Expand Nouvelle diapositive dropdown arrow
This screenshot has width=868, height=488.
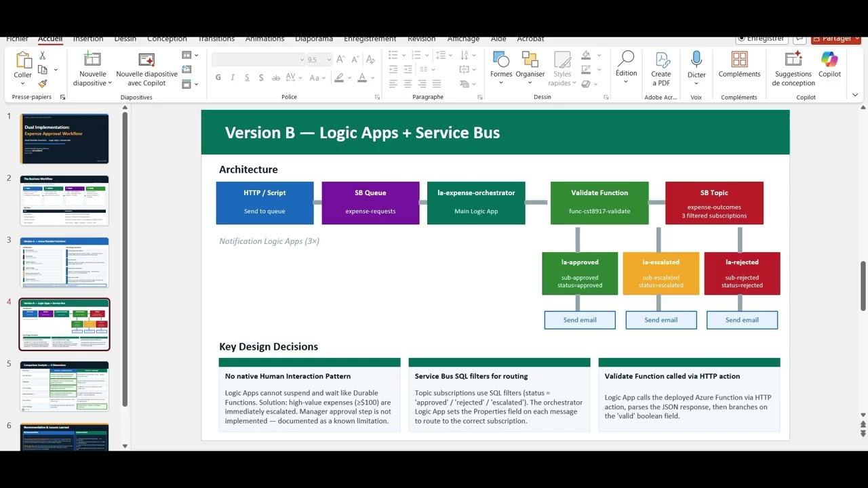[110, 83]
